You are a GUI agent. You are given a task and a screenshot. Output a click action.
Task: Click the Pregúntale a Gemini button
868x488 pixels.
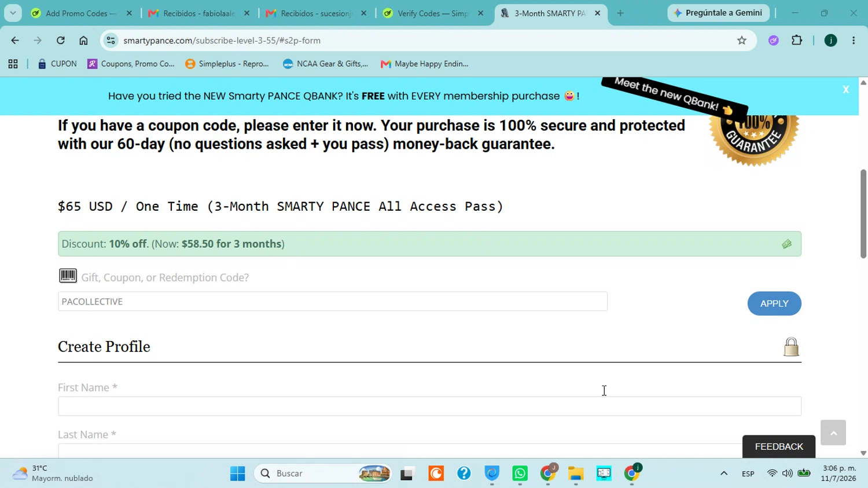click(x=718, y=13)
